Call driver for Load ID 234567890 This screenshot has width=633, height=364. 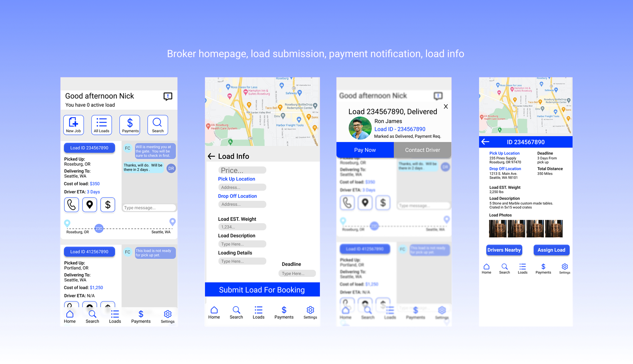[72, 205]
